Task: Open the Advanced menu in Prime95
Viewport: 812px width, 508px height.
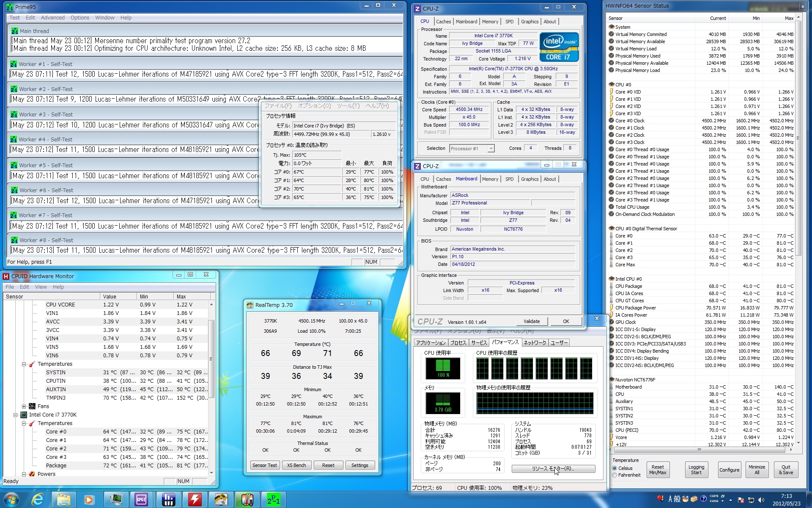Action: click(52, 18)
